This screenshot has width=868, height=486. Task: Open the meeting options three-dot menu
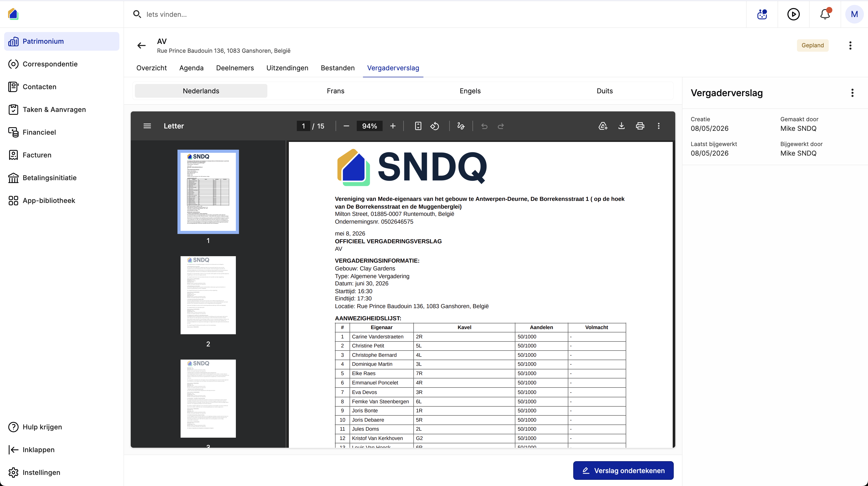[850, 45]
